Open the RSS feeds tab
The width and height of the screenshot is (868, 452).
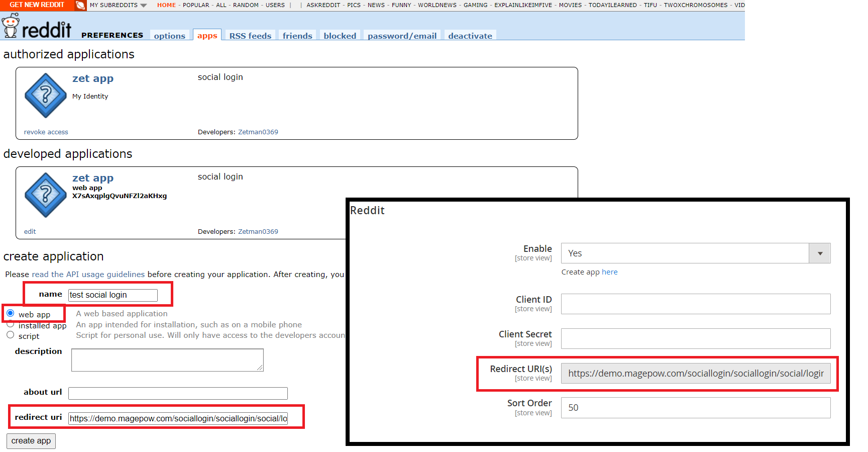pos(250,36)
